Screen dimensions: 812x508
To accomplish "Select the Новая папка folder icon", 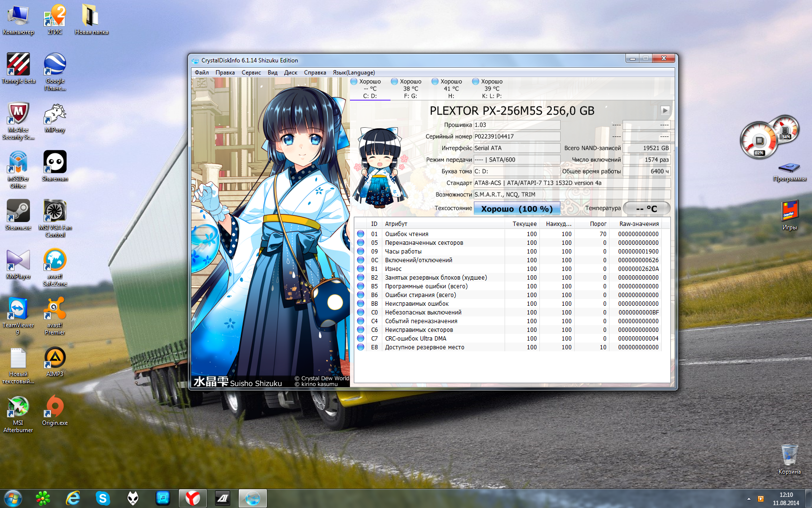I will click(x=91, y=20).
